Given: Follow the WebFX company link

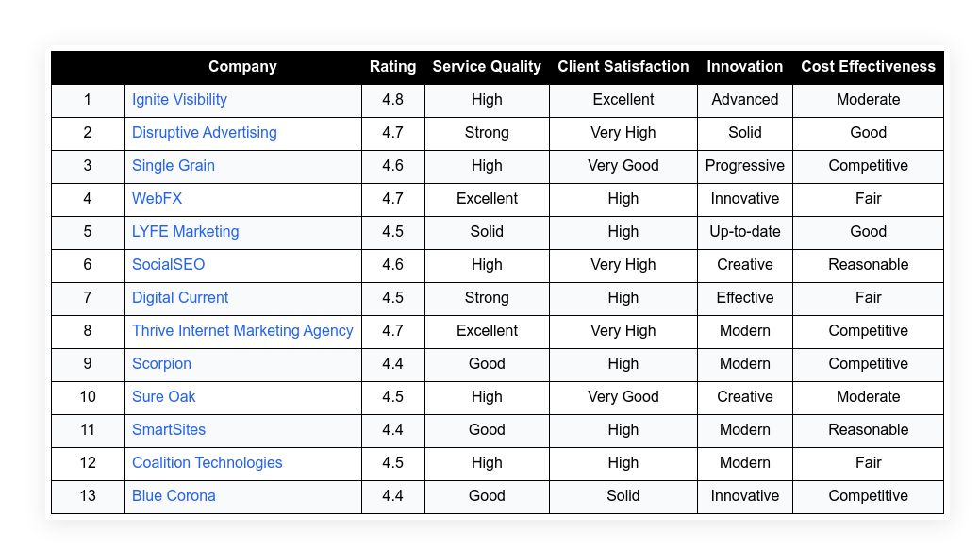Looking at the screenshot, I should 157,199.
